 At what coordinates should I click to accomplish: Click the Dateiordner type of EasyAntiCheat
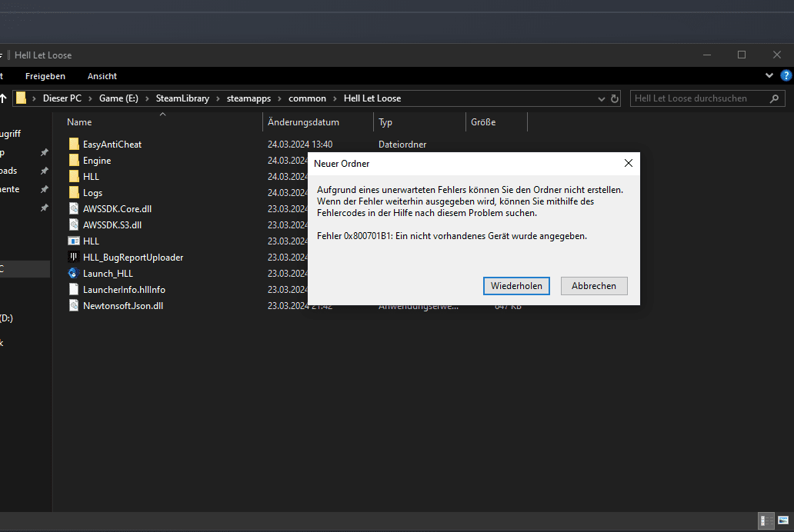point(402,145)
